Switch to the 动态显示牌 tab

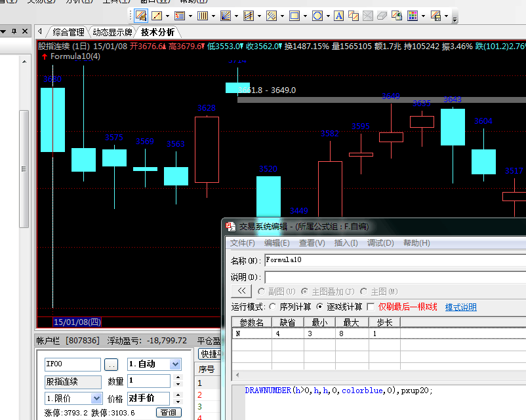point(112,32)
